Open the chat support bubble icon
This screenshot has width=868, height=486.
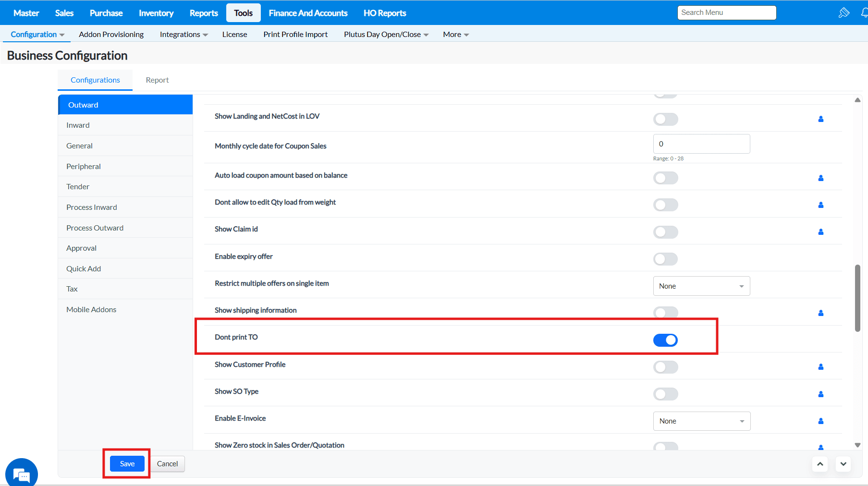[22, 474]
